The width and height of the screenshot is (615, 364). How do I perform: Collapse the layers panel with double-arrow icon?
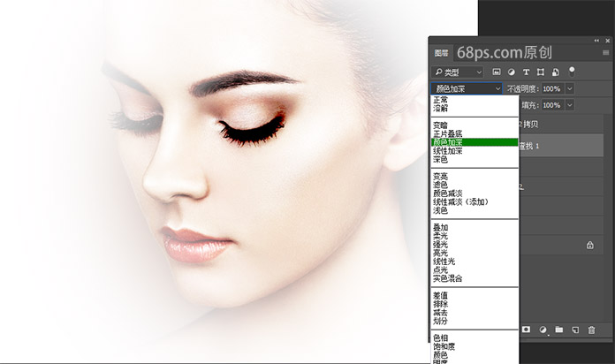tap(596, 41)
